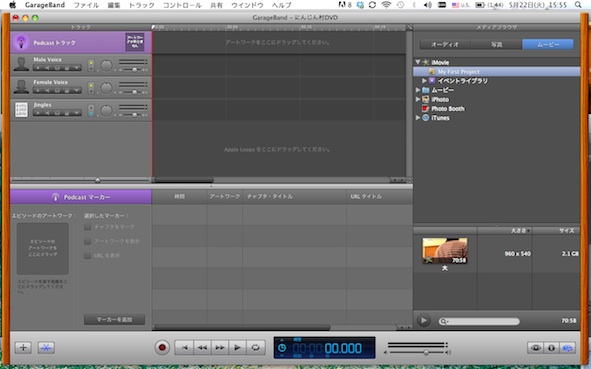Image resolution: width=591 pixels, height=369 pixels.
Task: Click the サイズ column header
Action: pyautogui.click(x=556, y=230)
